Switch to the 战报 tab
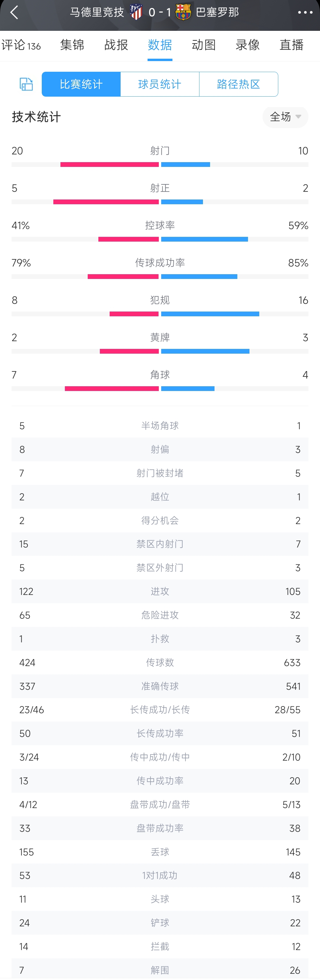The image size is (320, 980). pos(116,45)
